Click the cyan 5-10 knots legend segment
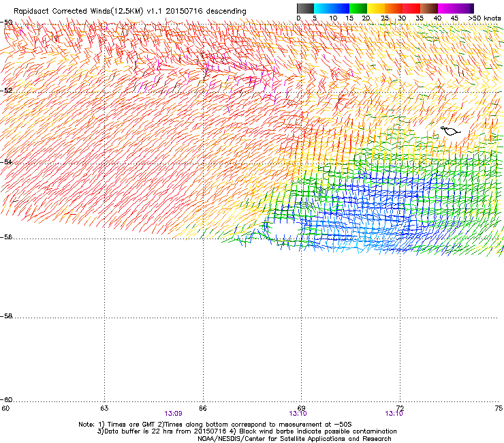 tap(323, 8)
